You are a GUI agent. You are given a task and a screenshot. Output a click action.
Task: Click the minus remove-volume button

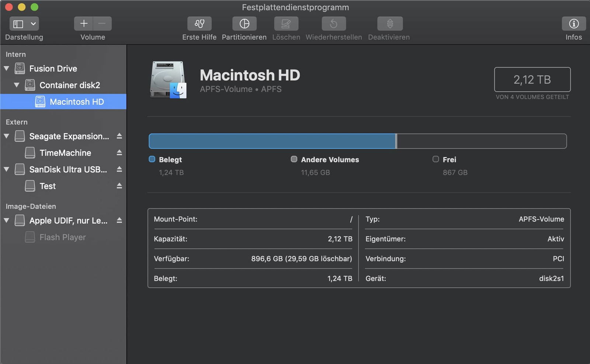click(102, 24)
